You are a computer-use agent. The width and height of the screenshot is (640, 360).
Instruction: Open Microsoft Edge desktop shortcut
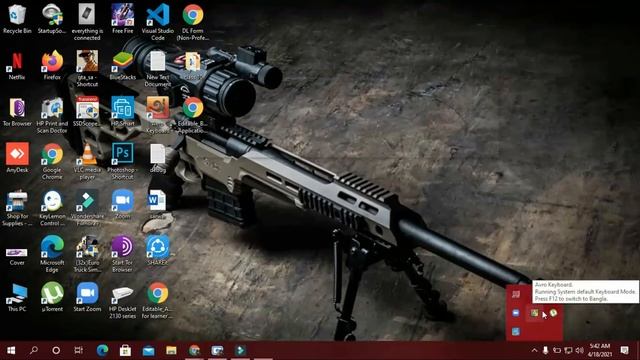point(52,254)
